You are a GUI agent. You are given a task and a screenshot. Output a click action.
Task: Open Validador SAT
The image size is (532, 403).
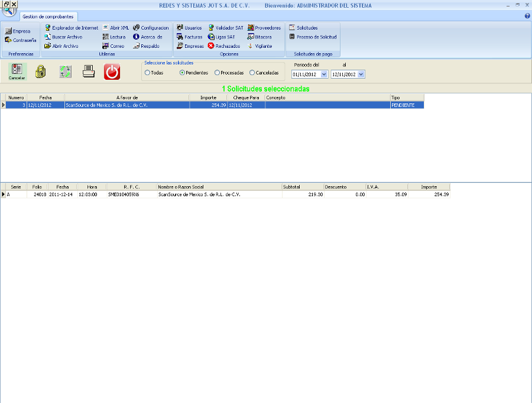point(225,28)
